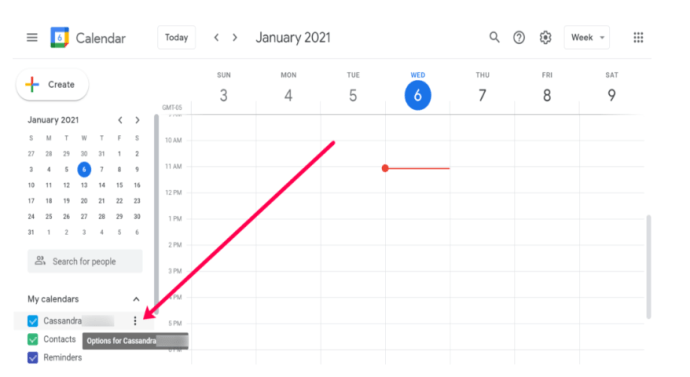Click the Search for people field

click(x=85, y=261)
